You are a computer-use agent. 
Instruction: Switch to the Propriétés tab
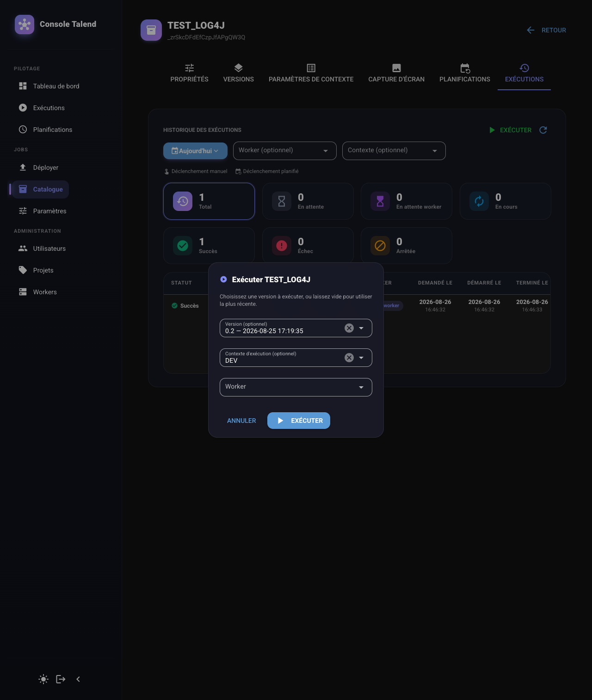tap(190, 74)
